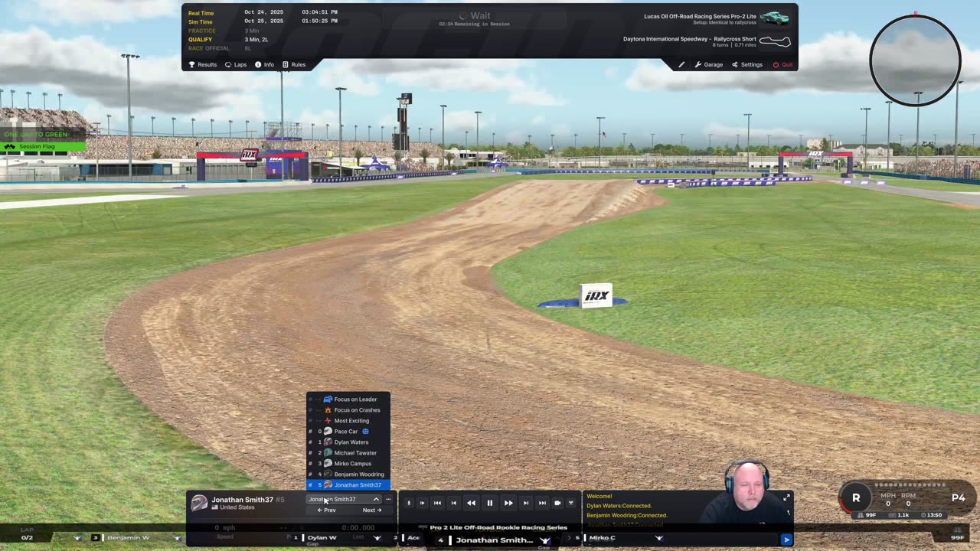Click the Rallycross Short track map icon

coord(774,41)
